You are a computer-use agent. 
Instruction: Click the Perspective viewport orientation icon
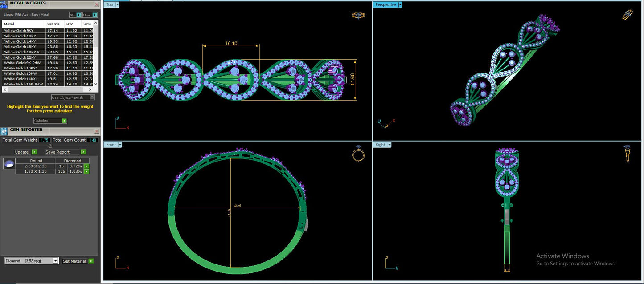(x=628, y=15)
